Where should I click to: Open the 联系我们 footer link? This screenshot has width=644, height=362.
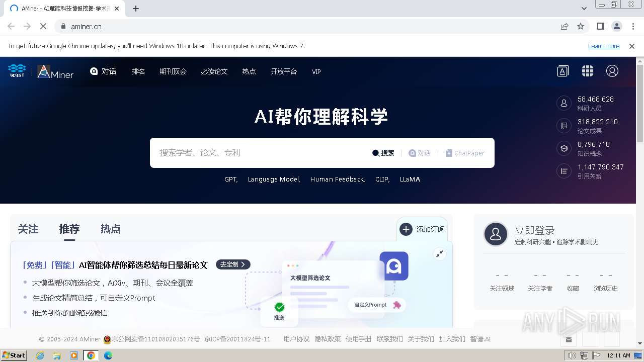(x=390, y=339)
